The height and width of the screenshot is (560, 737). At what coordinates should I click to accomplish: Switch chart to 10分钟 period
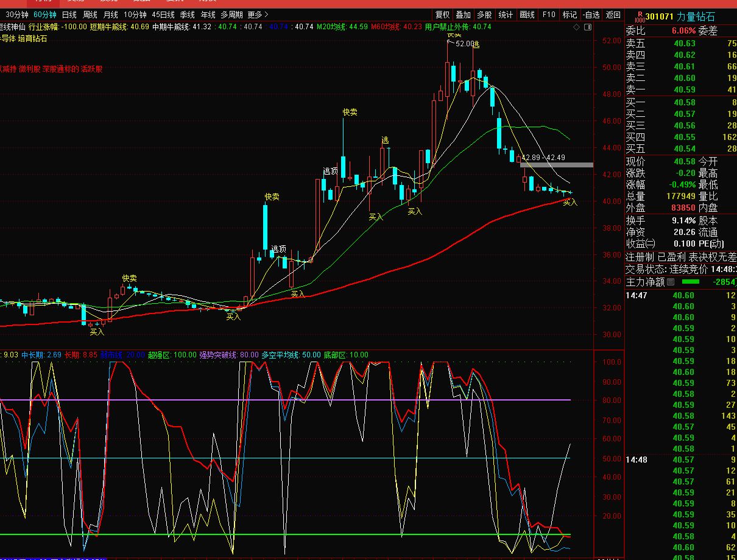135,15
